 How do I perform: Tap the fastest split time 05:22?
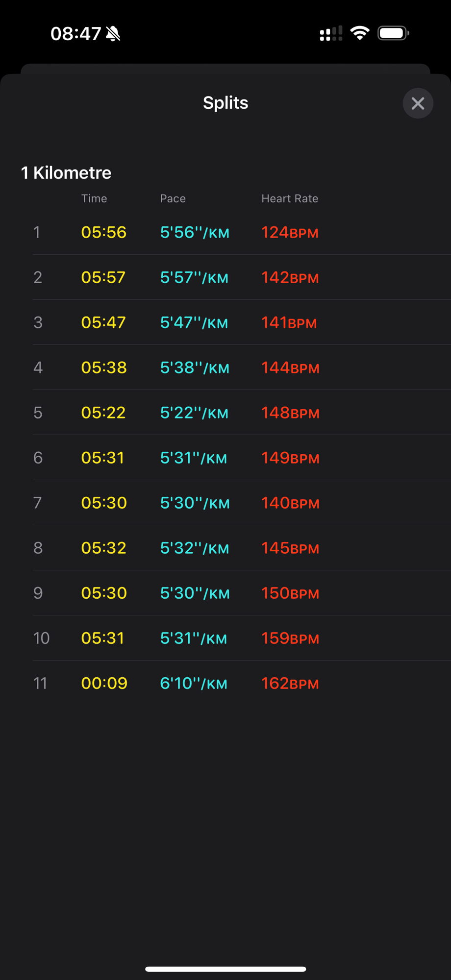pos(103,413)
